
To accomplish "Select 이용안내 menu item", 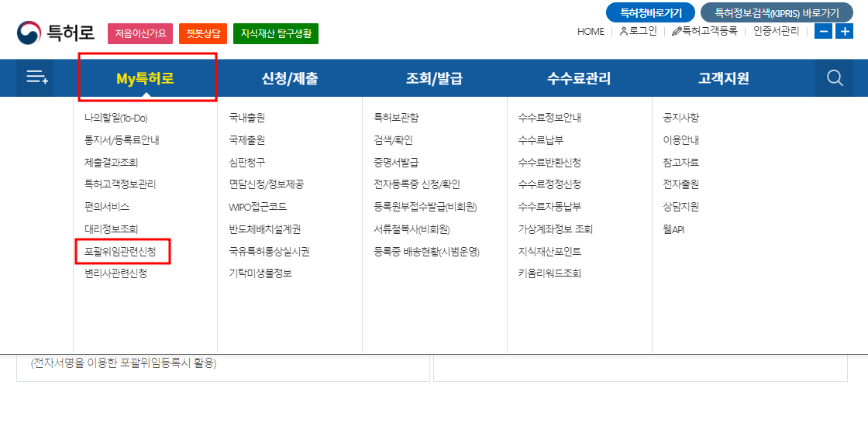I will pos(681,140).
